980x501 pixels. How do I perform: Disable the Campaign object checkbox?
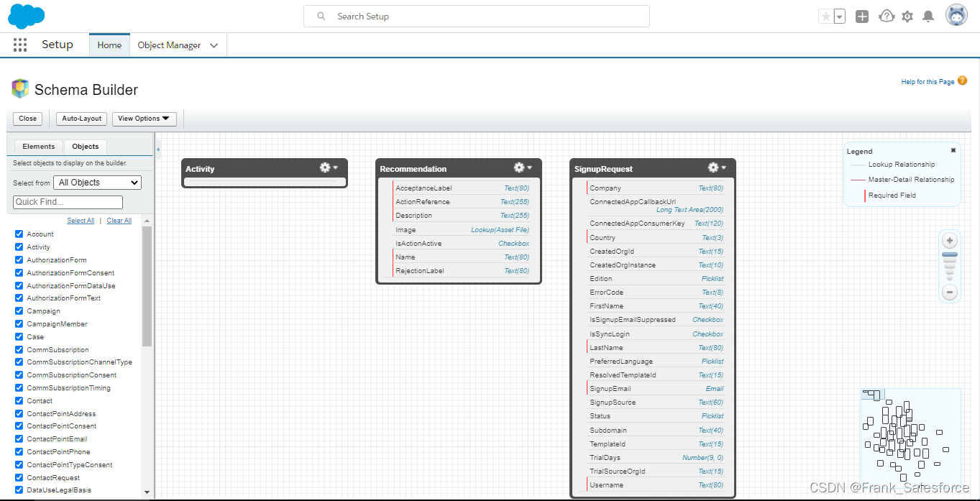pos(18,311)
